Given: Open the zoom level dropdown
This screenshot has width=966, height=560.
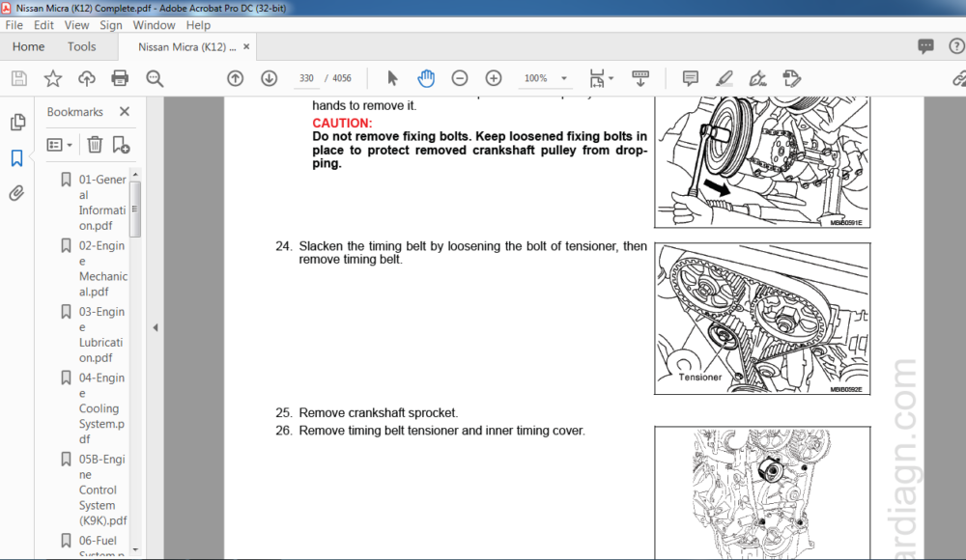Looking at the screenshot, I should [x=564, y=78].
